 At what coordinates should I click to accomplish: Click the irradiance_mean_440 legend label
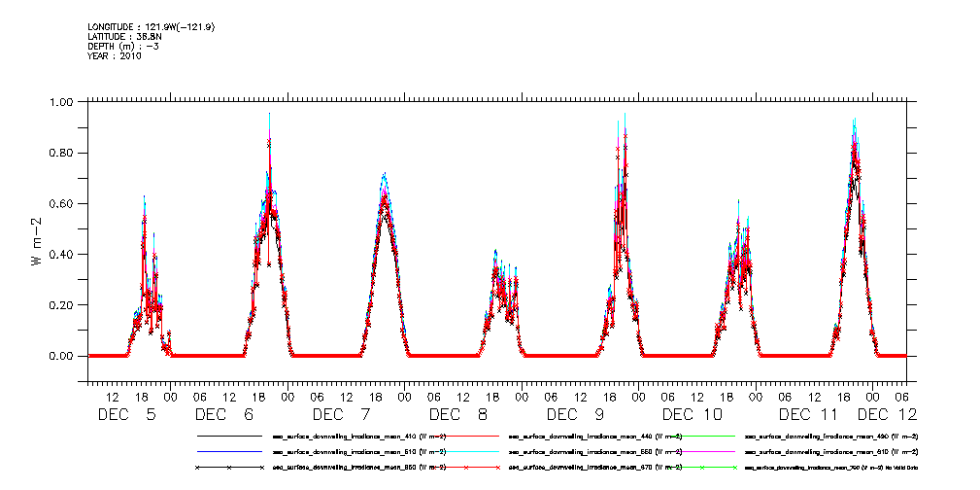[595, 437]
